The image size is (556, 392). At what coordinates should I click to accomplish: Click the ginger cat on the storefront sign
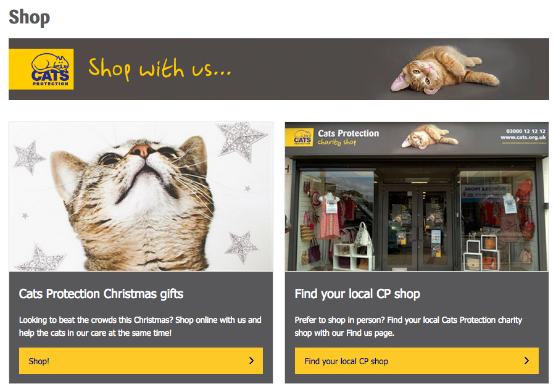coord(429,136)
